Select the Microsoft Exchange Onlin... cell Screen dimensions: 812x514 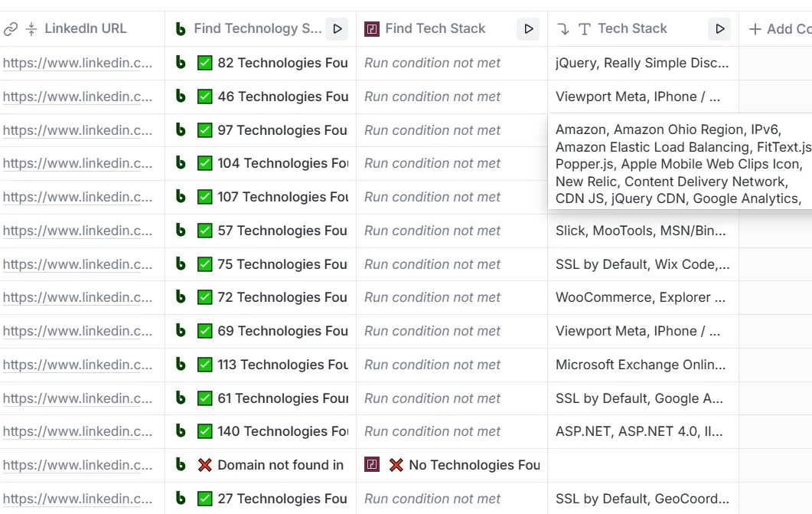click(x=643, y=365)
